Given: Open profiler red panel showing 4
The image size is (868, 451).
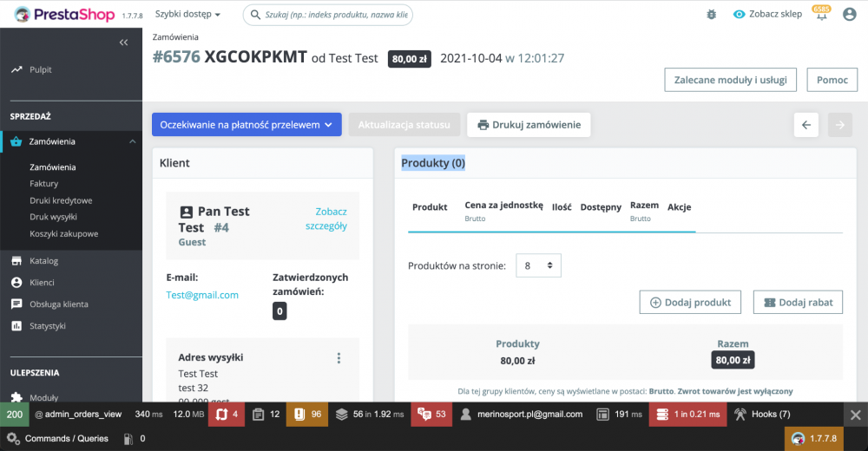Looking at the screenshot, I should (x=226, y=414).
